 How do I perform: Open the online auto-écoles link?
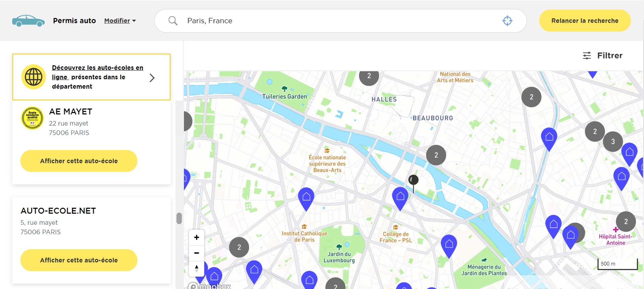[x=97, y=72]
